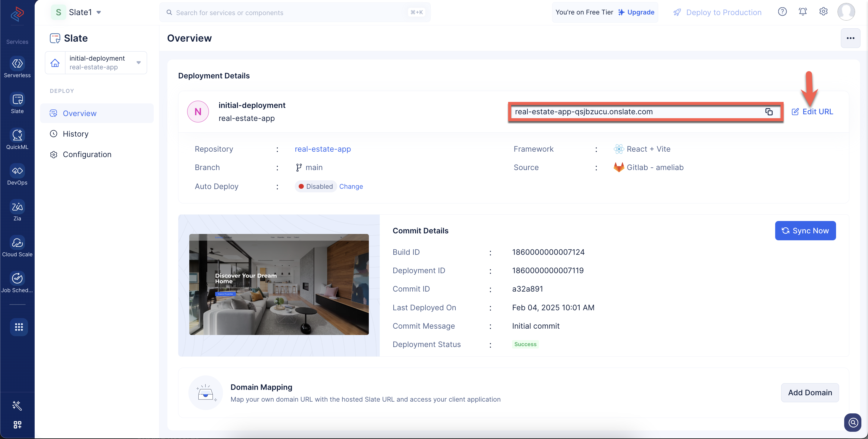This screenshot has width=868, height=439.
Task: Click the 'main' branch value
Action: [x=314, y=168]
